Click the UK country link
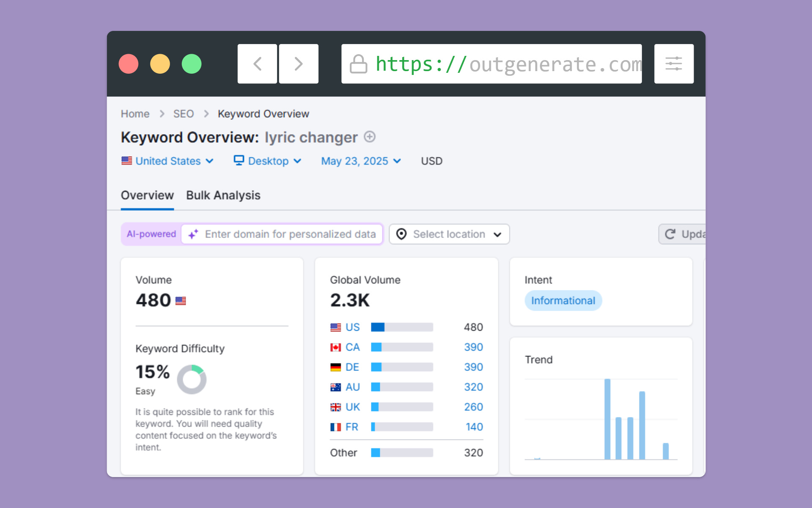812x508 pixels. pyautogui.click(x=353, y=407)
